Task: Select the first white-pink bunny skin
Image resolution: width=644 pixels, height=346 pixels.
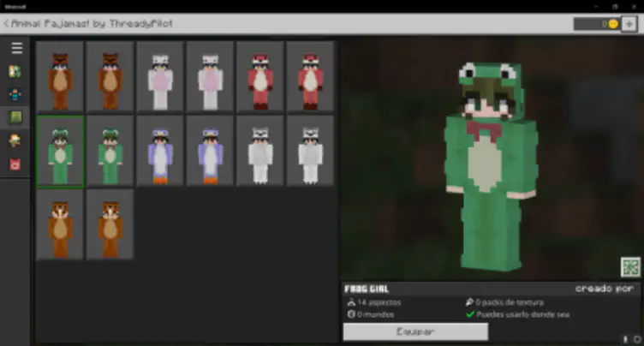Action: tap(160, 77)
